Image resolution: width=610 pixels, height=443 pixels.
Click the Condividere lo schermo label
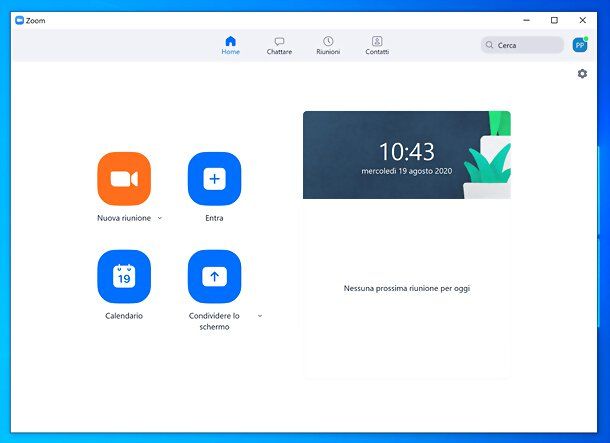214,321
